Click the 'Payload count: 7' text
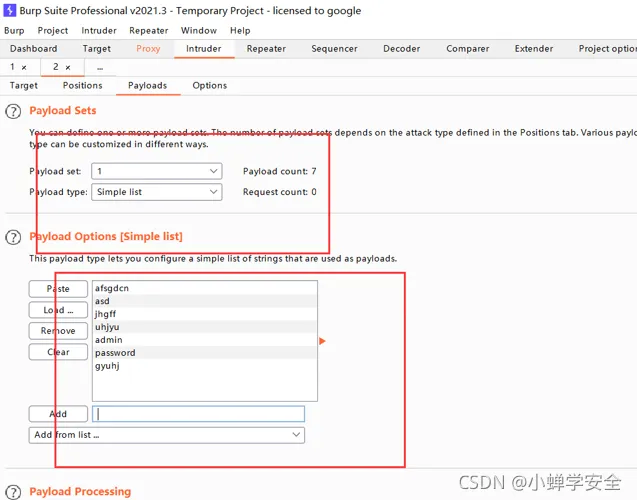The height and width of the screenshot is (500, 637). (280, 171)
